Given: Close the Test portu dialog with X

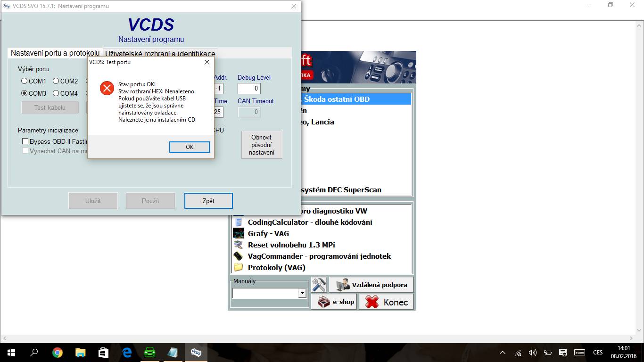Looking at the screenshot, I should [x=207, y=62].
